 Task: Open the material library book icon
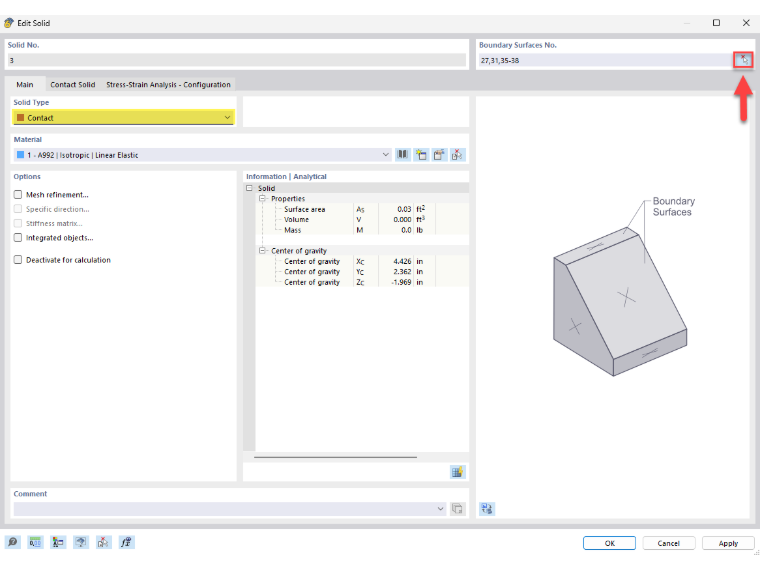[403, 155]
